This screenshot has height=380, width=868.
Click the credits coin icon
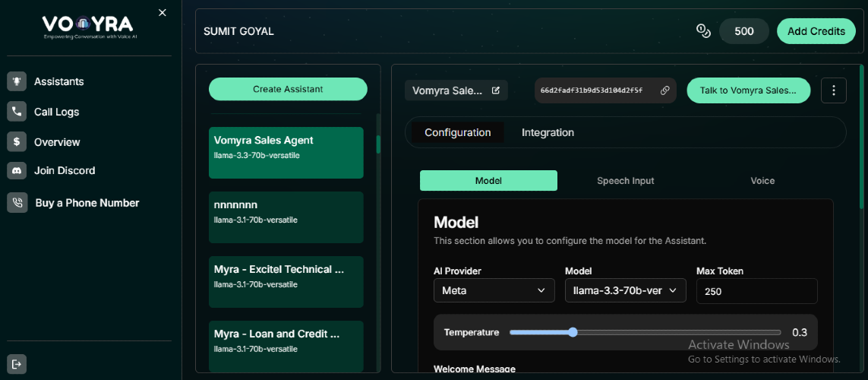(x=703, y=31)
